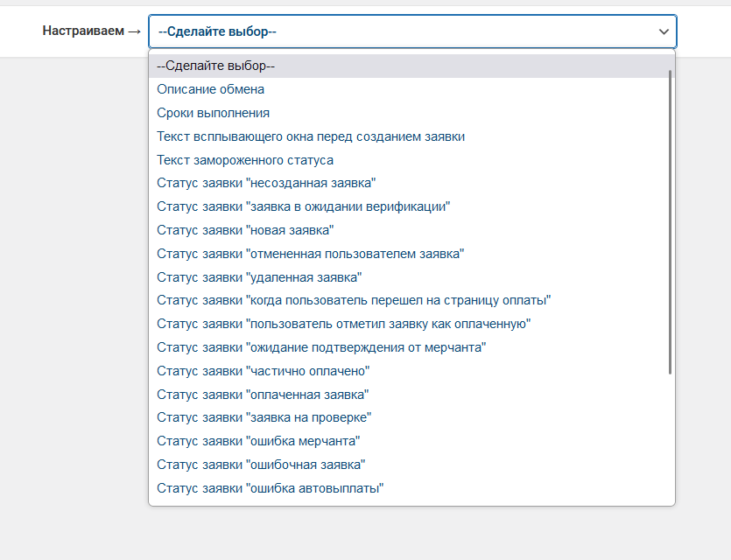Select status "заявка в ожидании верификации"
This screenshot has width=731, height=560.
303,206
